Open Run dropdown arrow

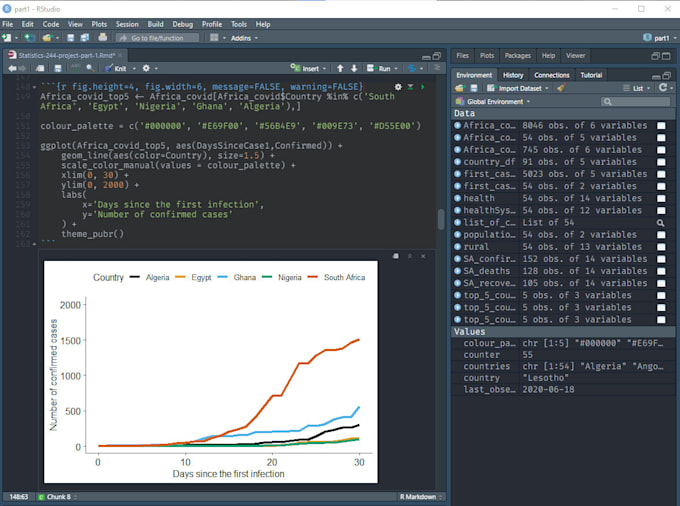click(396, 69)
